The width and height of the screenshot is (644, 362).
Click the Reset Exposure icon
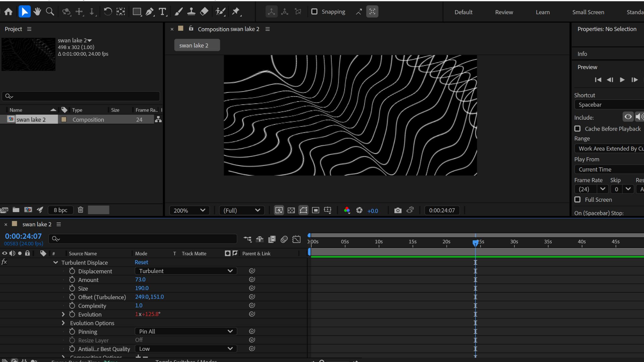[359, 210]
